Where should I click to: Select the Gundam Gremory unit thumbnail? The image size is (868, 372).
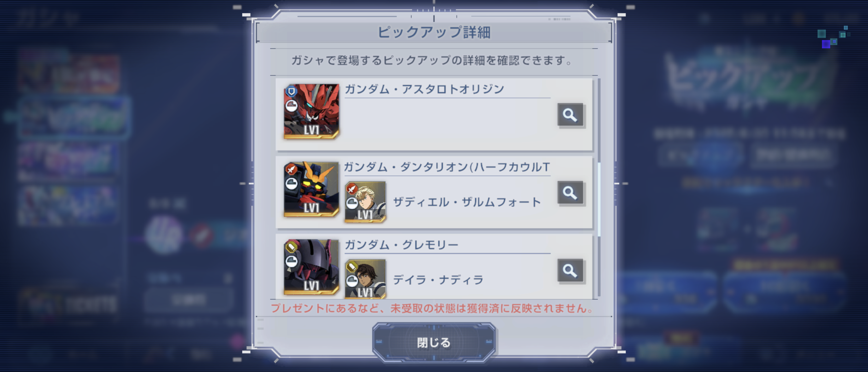coord(311,267)
